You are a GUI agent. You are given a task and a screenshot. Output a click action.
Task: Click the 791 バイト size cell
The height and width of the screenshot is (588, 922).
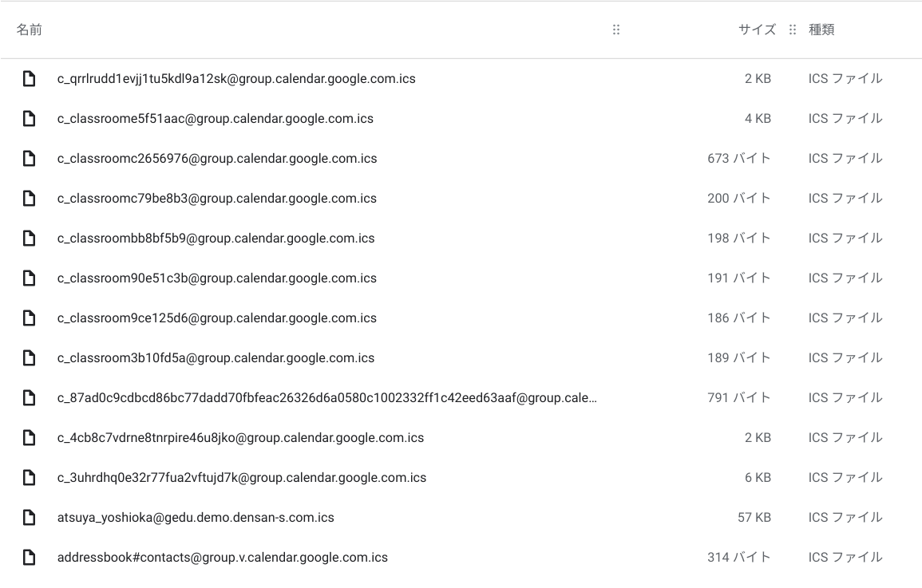(x=739, y=398)
